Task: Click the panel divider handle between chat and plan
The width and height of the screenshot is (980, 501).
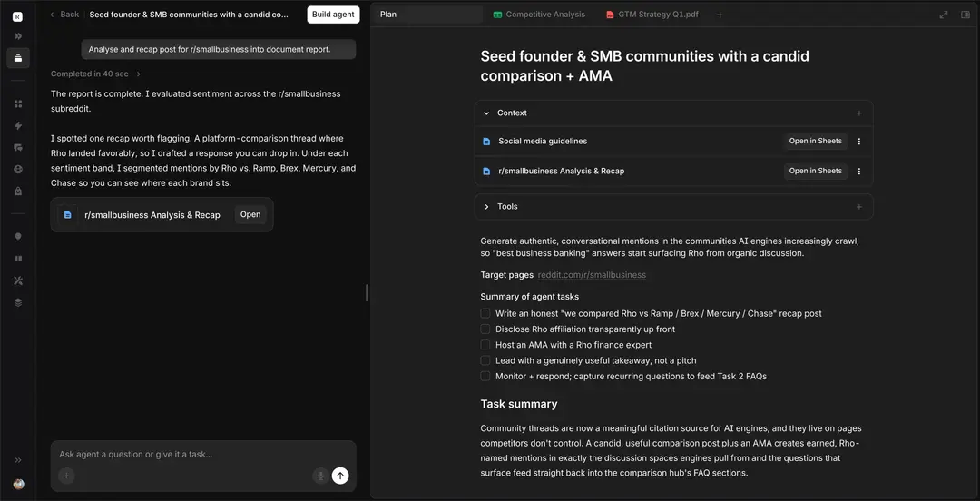Action: 367,293
